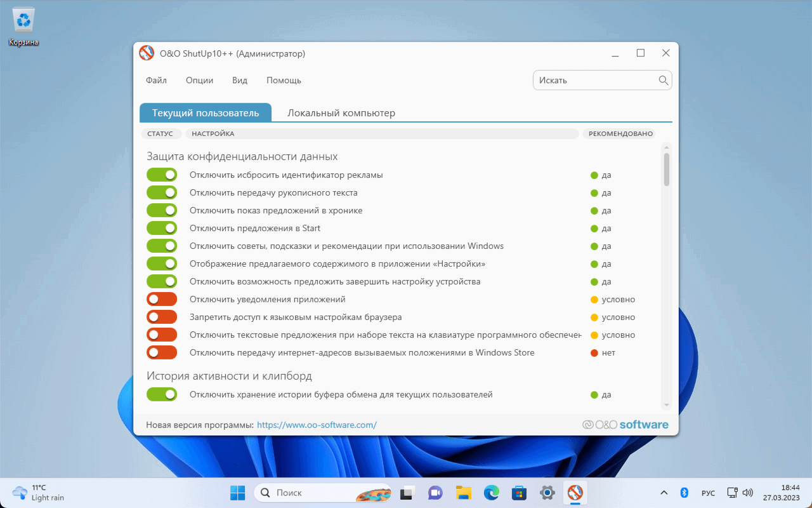Toggle the clipboard history (буфера обмена) switch

pos(162,394)
